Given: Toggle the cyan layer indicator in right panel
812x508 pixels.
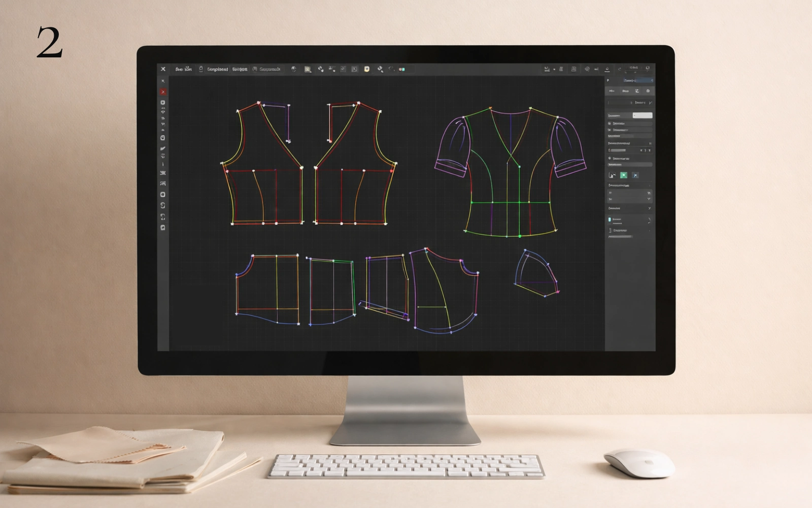Looking at the screenshot, I should (610, 219).
